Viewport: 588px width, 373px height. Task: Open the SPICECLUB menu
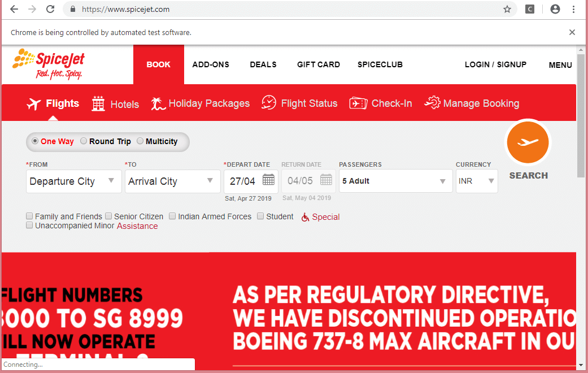tap(380, 64)
